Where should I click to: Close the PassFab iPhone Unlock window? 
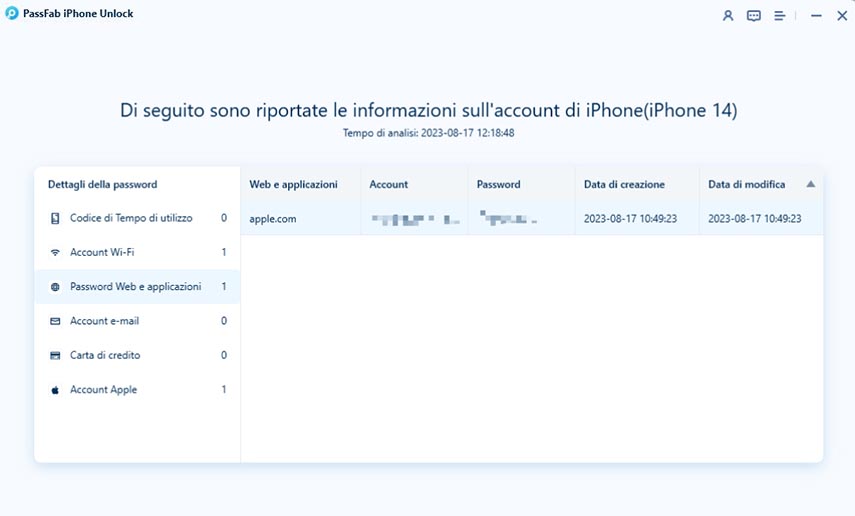tap(841, 16)
